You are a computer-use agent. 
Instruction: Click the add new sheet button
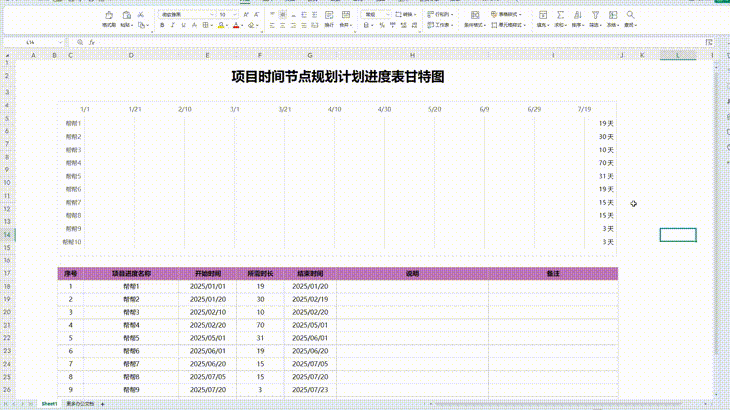[x=102, y=403]
